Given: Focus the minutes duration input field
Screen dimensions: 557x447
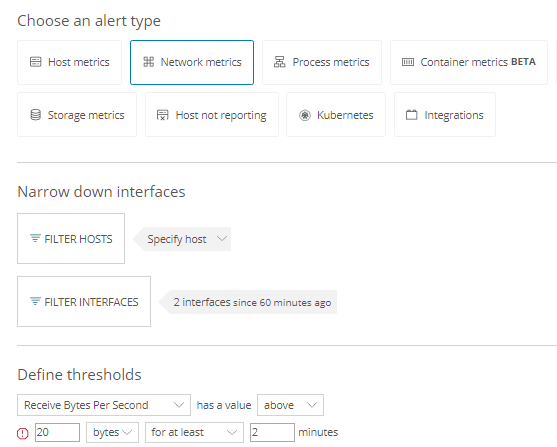Looking at the screenshot, I should pyautogui.click(x=272, y=432).
